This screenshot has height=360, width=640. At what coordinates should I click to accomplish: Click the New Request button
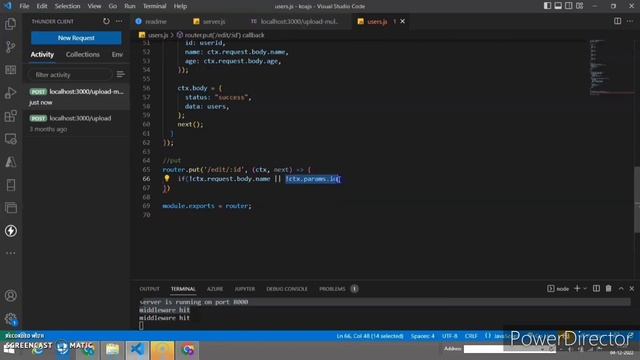pos(76,38)
